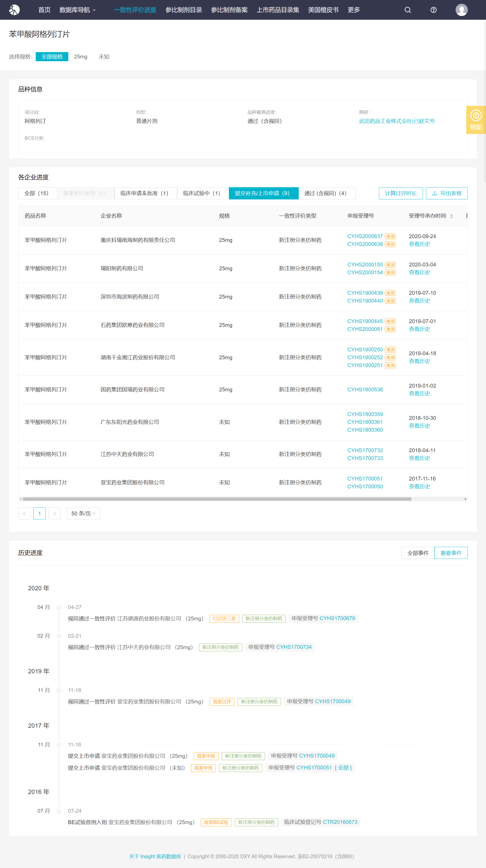Click the table horizontal scrollbar
486x868 pixels.
coord(217,499)
